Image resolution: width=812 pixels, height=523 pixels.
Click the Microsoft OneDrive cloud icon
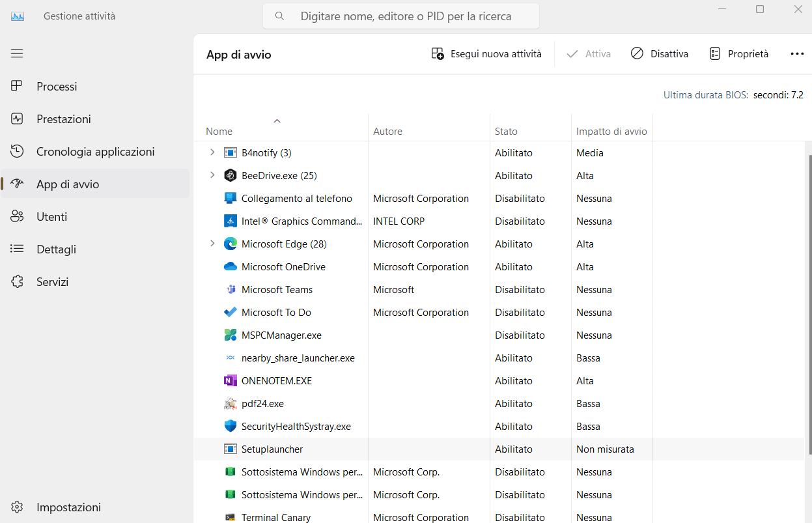coord(231,267)
